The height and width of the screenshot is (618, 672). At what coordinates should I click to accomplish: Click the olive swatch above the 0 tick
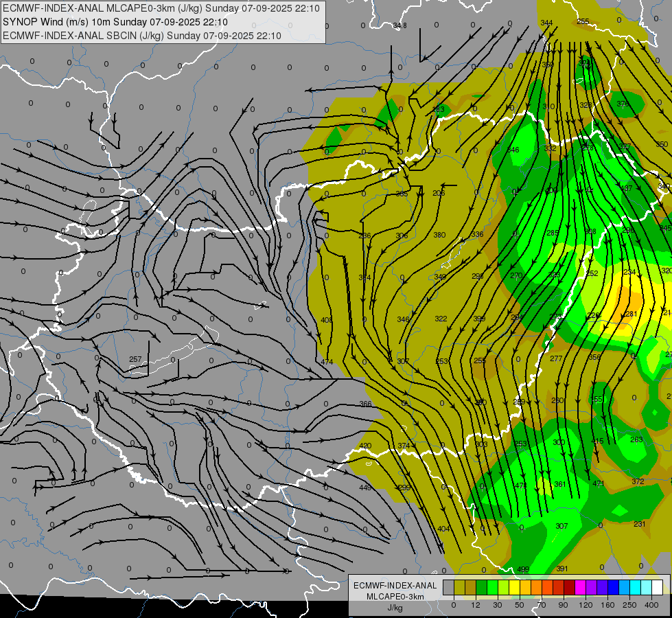(x=459, y=587)
